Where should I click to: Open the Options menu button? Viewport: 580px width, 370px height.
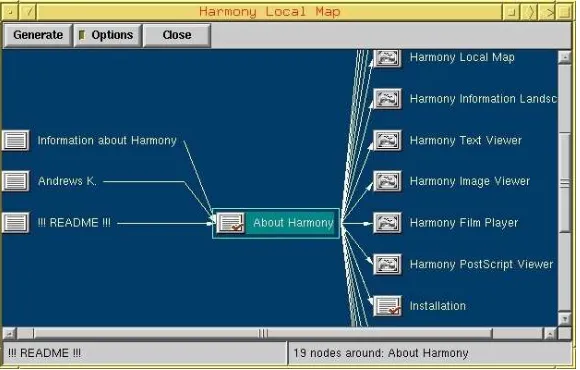107,35
